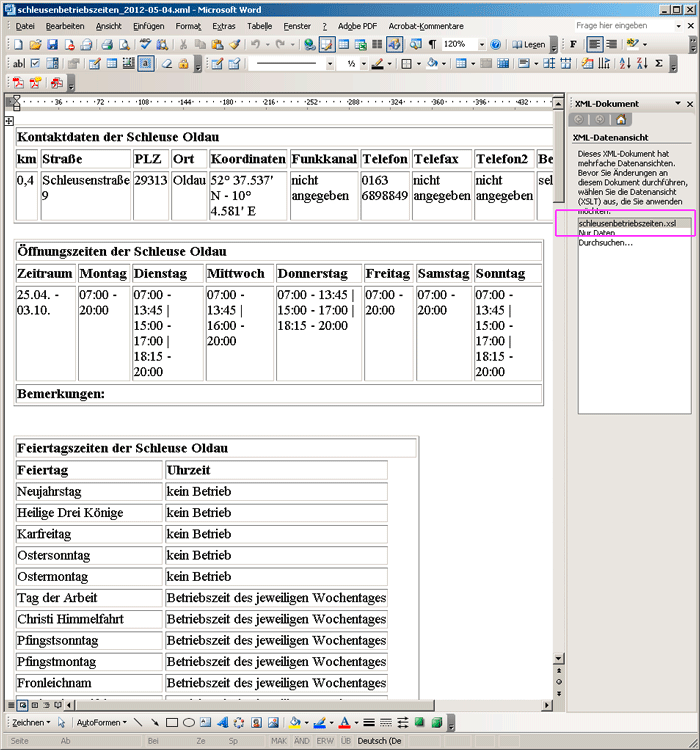Convert to Adobe PDF (first PDF icon)
This screenshot has height=750, width=700.
point(18,83)
